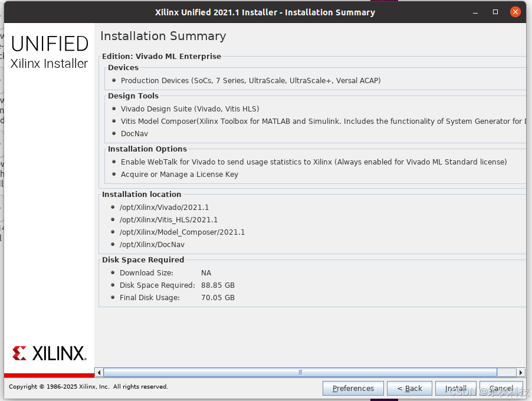
Task: Click the Download Size NA value
Action: tap(206, 273)
